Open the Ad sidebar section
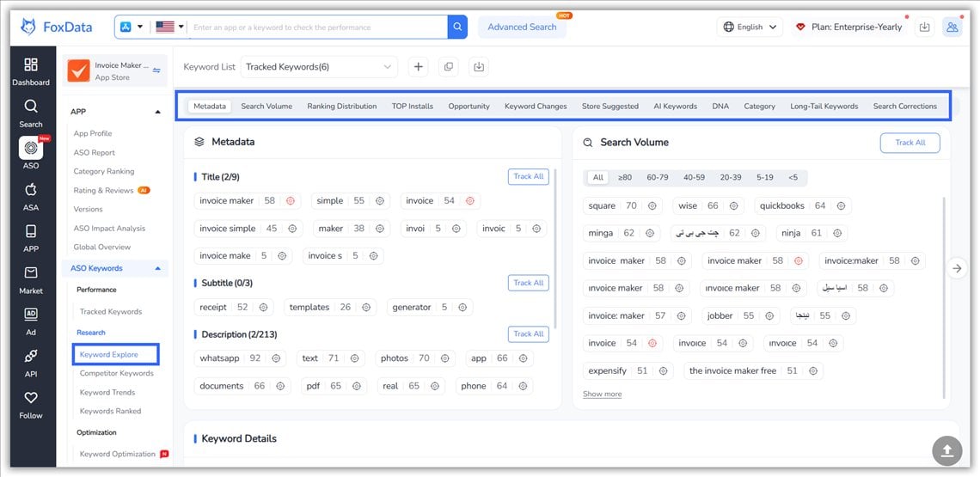 31,321
